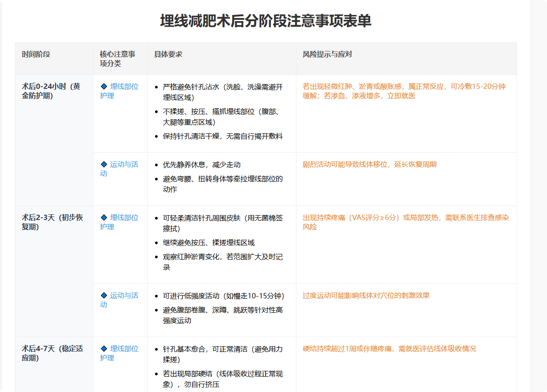
Task: Select the 时间阶段 column header
Action: click(x=36, y=54)
